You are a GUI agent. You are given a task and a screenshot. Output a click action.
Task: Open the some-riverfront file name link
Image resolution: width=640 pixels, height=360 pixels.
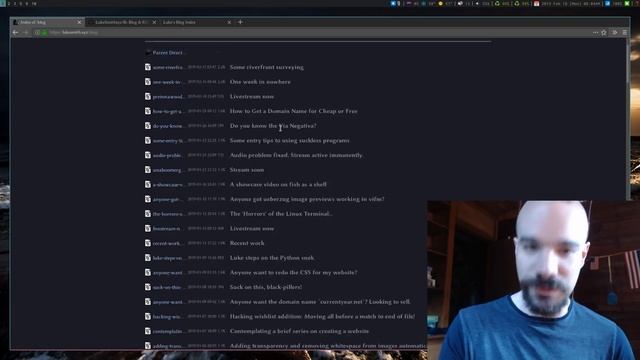(168, 67)
